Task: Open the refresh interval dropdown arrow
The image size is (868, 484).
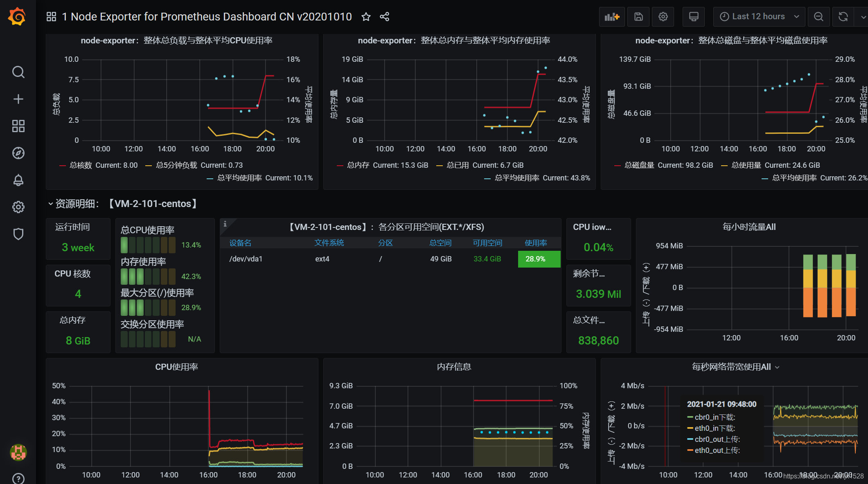Action: 863,17
